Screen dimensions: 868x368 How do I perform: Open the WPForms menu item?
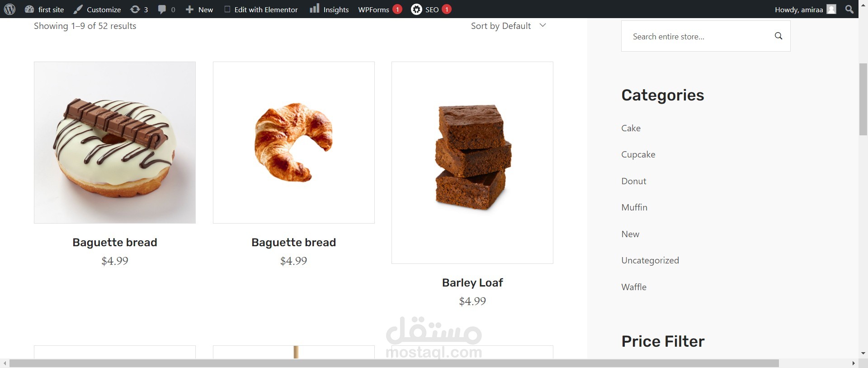pyautogui.click(x=373, y=10)
